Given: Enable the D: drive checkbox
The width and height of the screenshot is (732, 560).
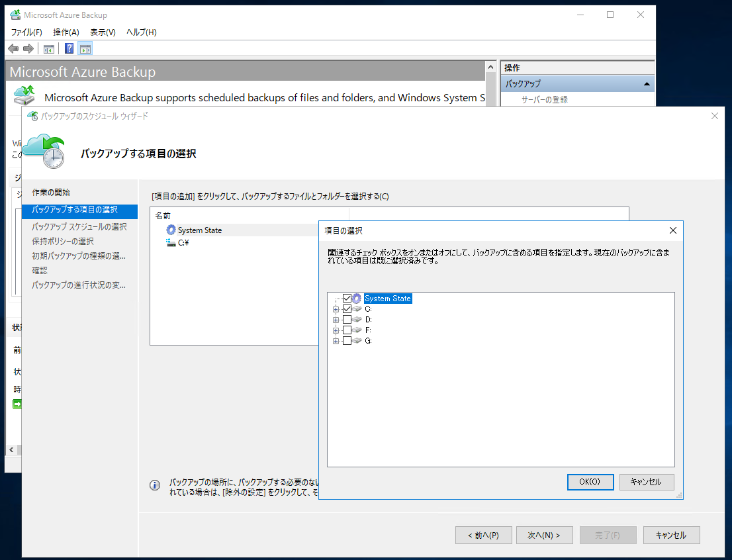Looking at the screenshot, I should tap(347, 319).
